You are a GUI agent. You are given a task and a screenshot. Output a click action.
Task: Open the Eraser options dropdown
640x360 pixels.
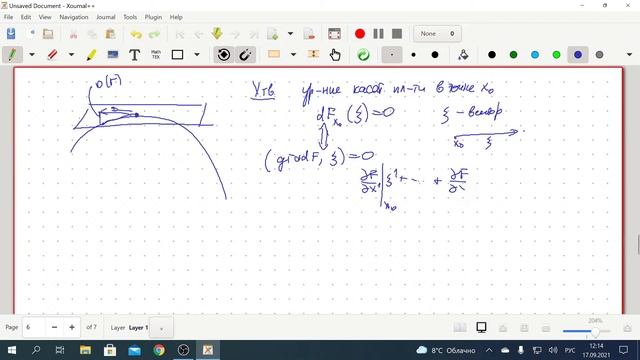pyautogui.click(x=71, y=55)
